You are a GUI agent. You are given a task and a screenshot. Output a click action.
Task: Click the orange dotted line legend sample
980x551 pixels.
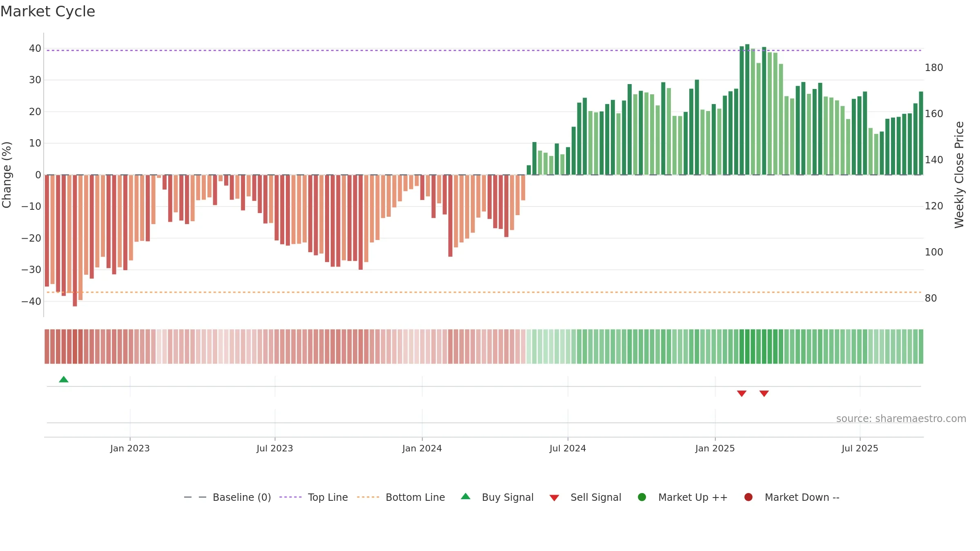(x=368, y=497)
